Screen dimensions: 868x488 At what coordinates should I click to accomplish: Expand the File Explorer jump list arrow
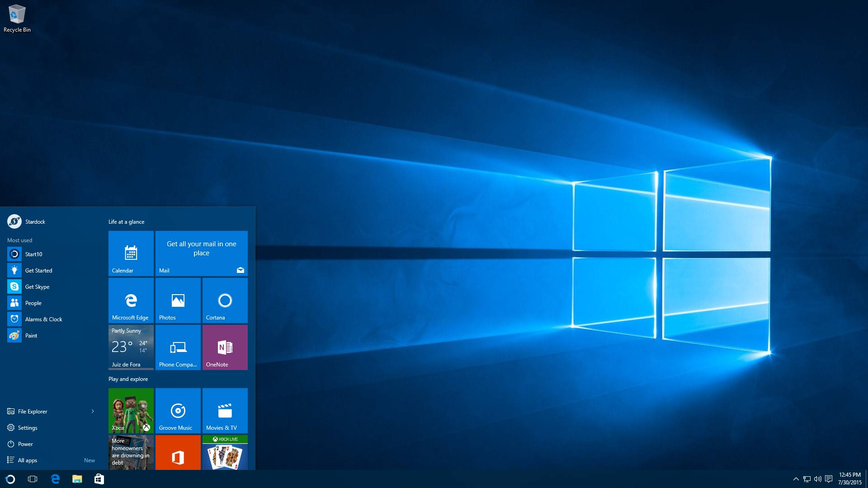coord(93,411)
